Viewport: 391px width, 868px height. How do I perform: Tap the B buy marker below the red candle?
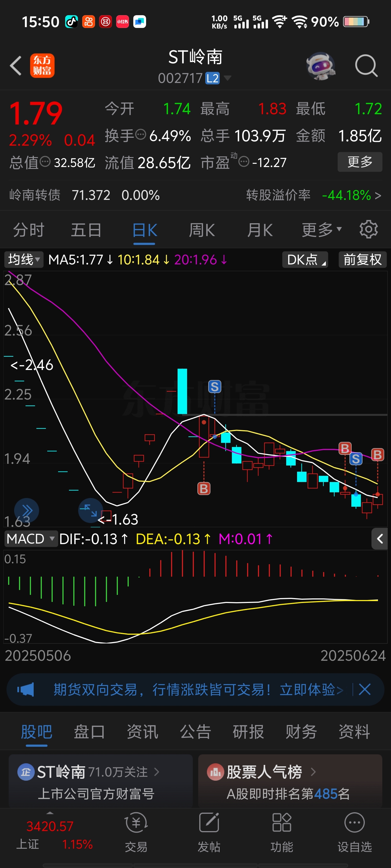coord(204,488)
